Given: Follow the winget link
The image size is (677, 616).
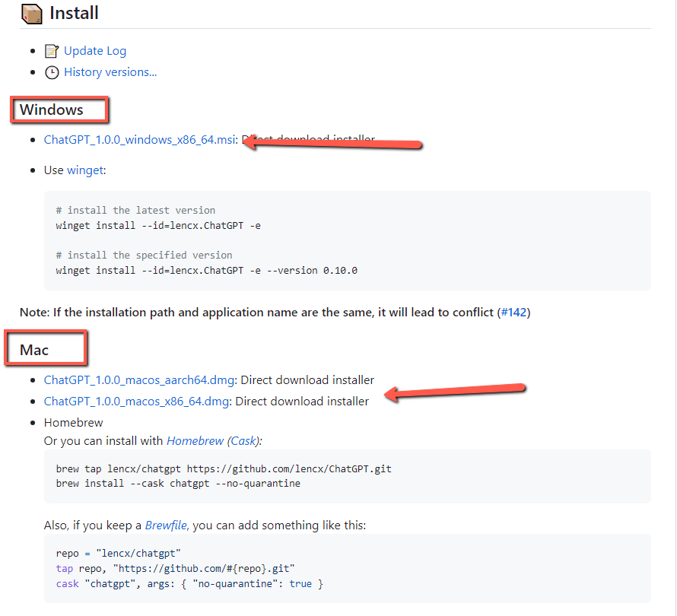Looking at the screenshot, I should click(x=85, y=170).
